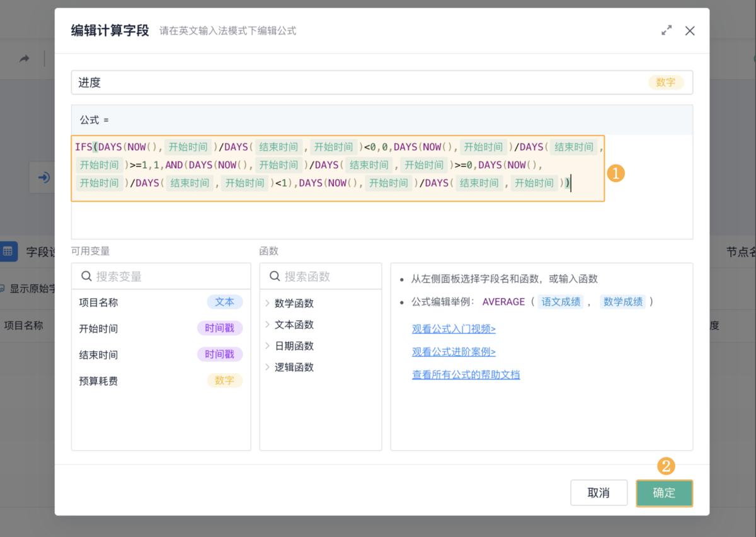Expand the 逻辑函数 category
756x537 pixels.
point(294,367)
